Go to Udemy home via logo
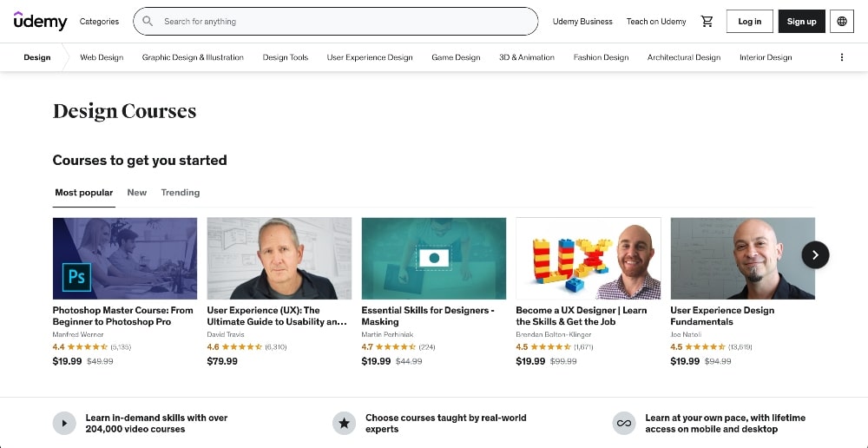This screenshot has height=448, width=868. (41, 21)
